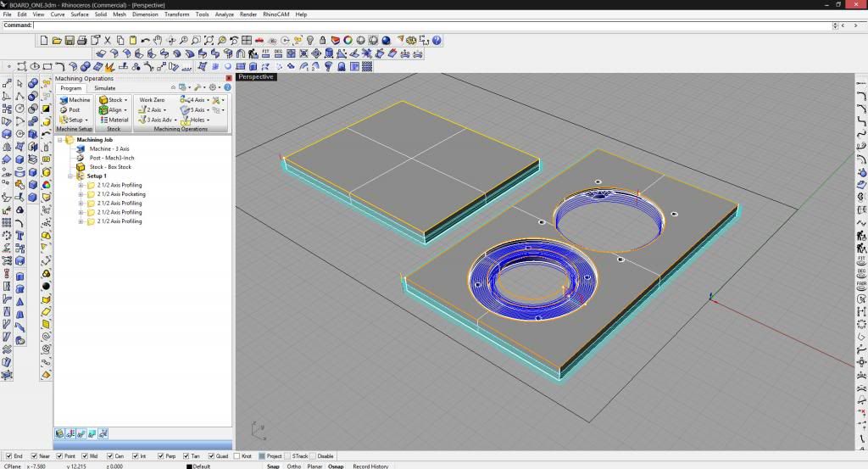
Task: Enable the Knot osnap checkbox
Action: tap(236, 456)
